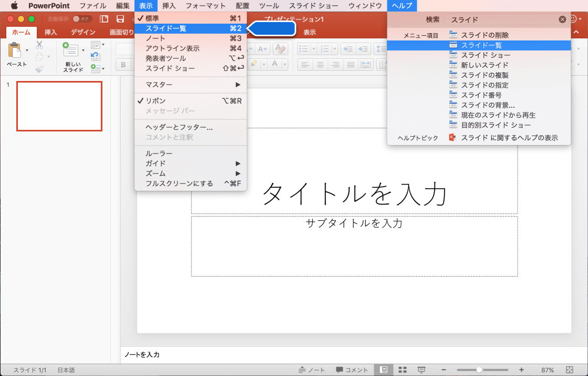Click the Normal view icon in status bar
The width and height of the screenshot is (588, 376).
click(384, 370)
